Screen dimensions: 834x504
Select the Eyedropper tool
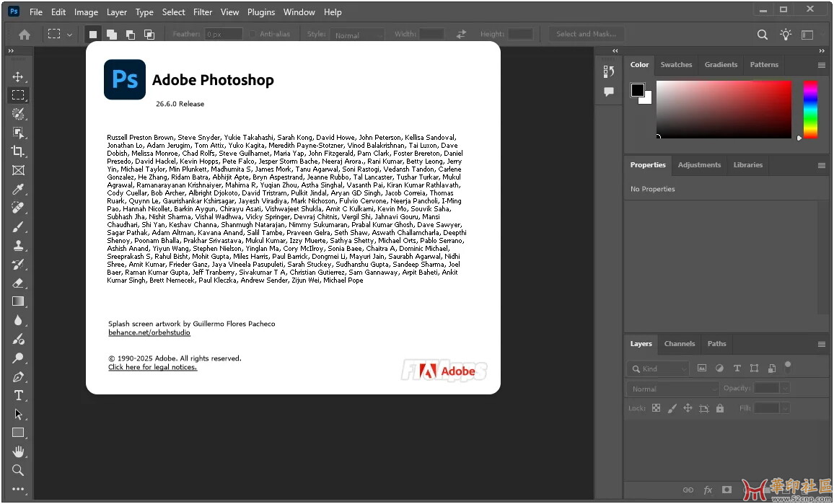click(x=18, y=189)
